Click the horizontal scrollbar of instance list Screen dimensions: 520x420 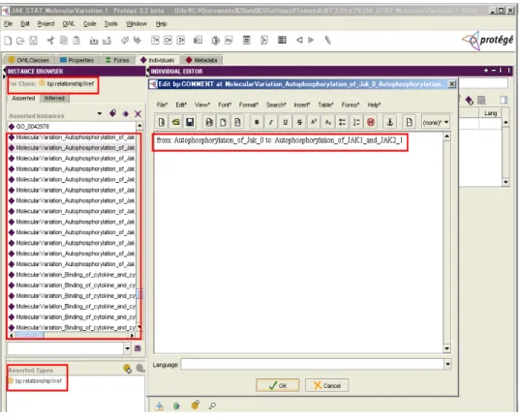point(72,335)
